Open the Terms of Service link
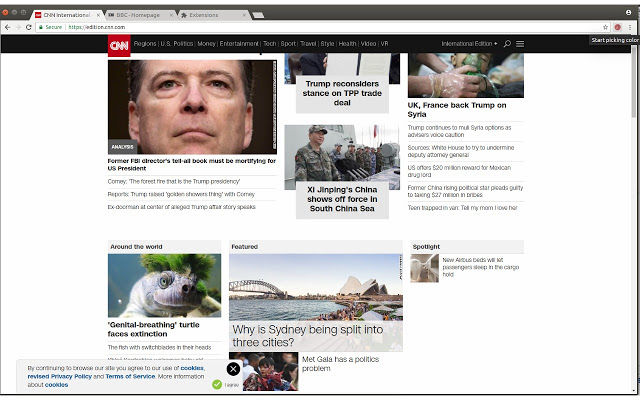This screenshot has height=400, width=640. pos(130,376)
